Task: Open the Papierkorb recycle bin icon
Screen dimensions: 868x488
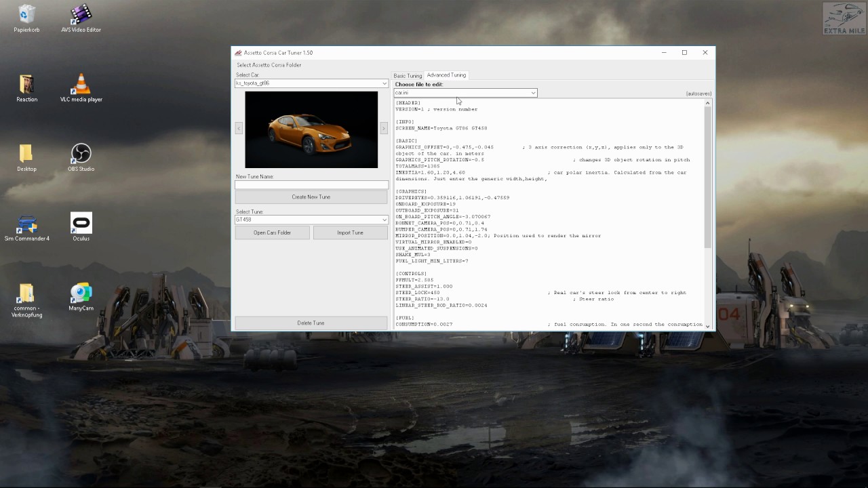Action: [26, 18]
